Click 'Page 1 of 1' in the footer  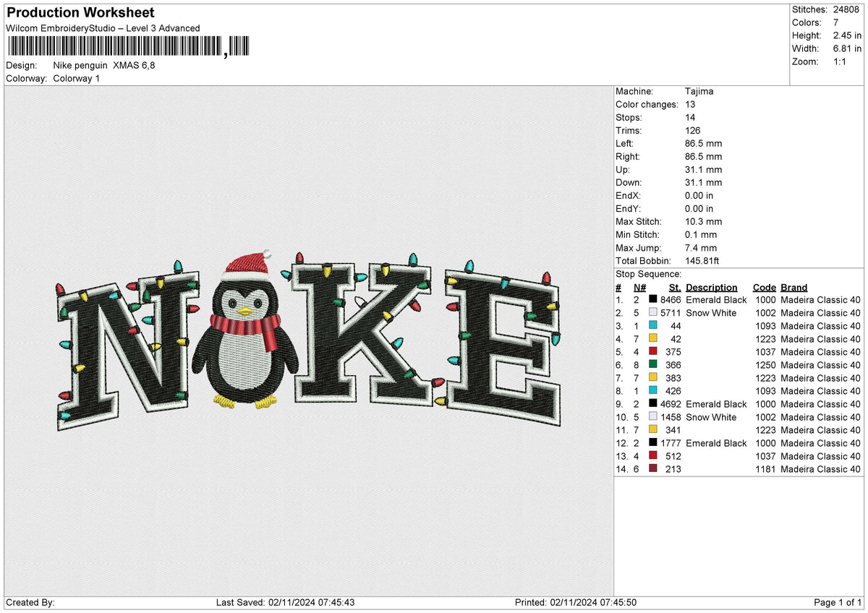click(838, 603)
